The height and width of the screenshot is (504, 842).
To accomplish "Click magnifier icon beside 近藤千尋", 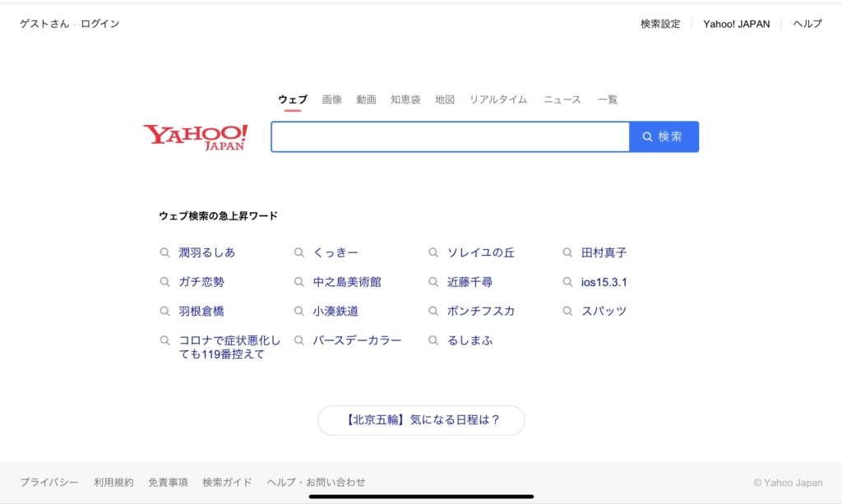I will pos(433,282).
